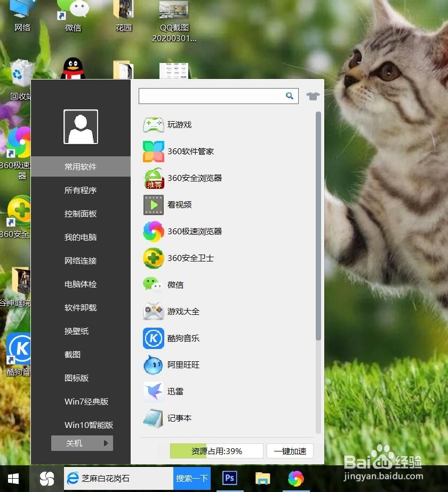Click the software list vertical scrollbar
Image resolution: width=448 pixels, height=492 pixels.
click(x=318, y=226)
